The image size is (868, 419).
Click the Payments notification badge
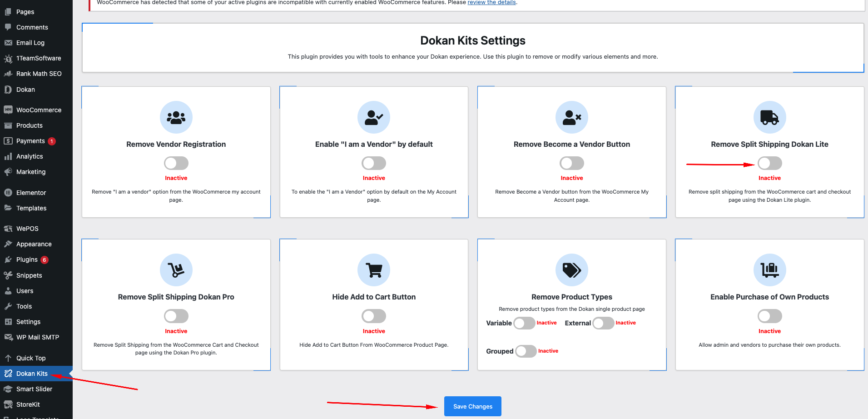tap(52, 141)
